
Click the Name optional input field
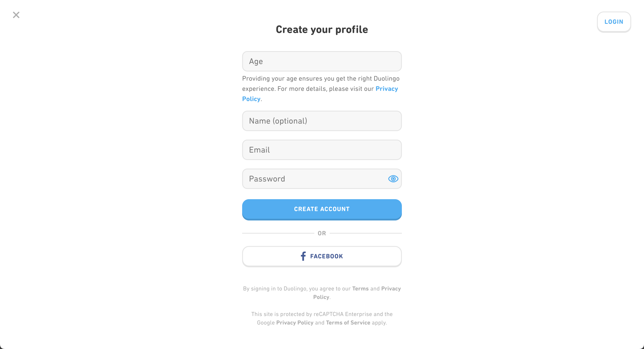[x=322, y=121]
